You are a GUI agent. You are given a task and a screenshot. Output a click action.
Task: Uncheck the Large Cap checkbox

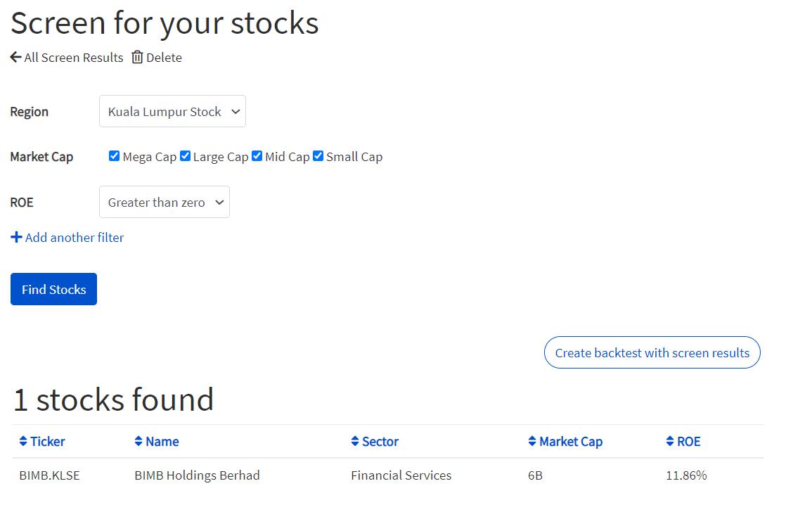coord(185,156)
